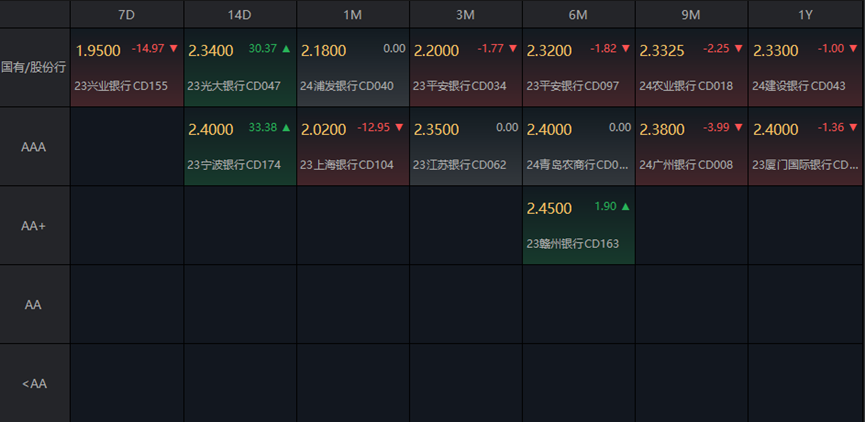The image size is (865, 422).
Task: Click the red down arrow beside -1.36
Action: pos(852,127)
